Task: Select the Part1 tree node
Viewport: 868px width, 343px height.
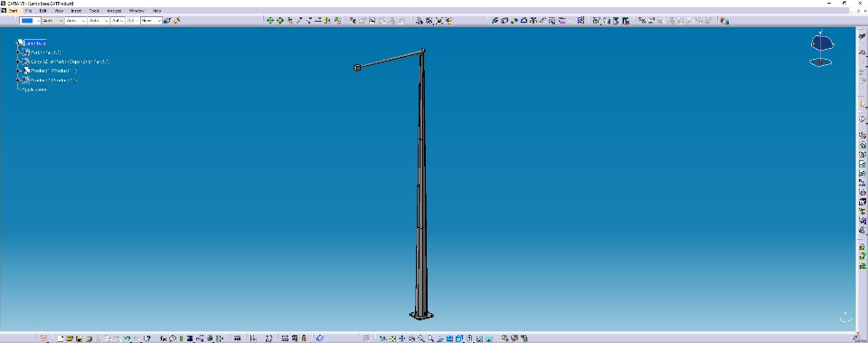Action: point(45,52)
